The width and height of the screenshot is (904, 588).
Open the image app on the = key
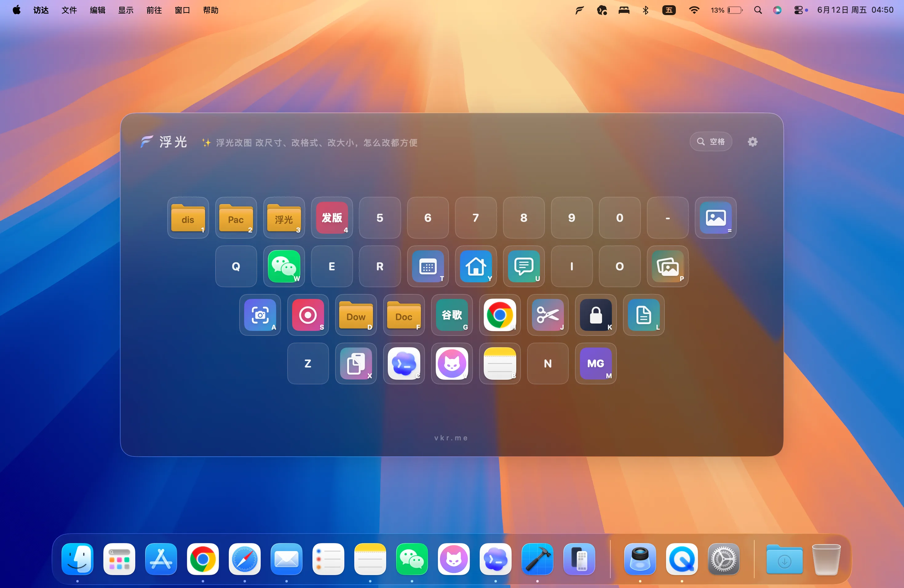coord(716,218)
